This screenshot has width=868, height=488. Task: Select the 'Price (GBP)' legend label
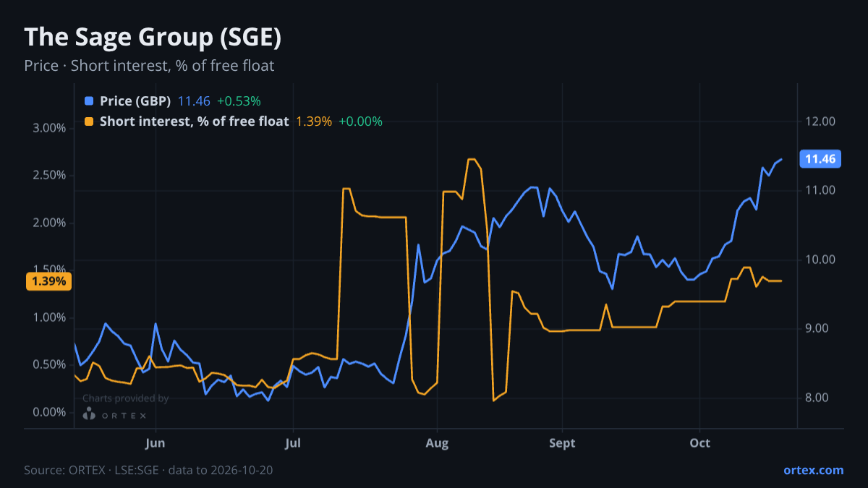pos(135,101)
